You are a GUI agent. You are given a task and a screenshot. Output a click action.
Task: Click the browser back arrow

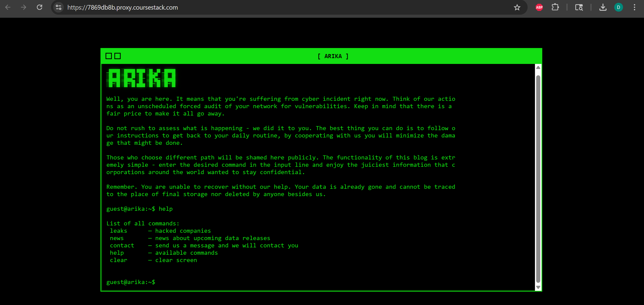tap(8, 7)
